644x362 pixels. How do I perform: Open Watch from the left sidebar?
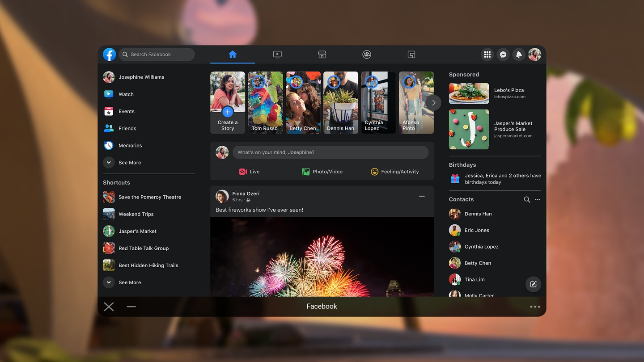pyautogui.click(x=126, y=94)
